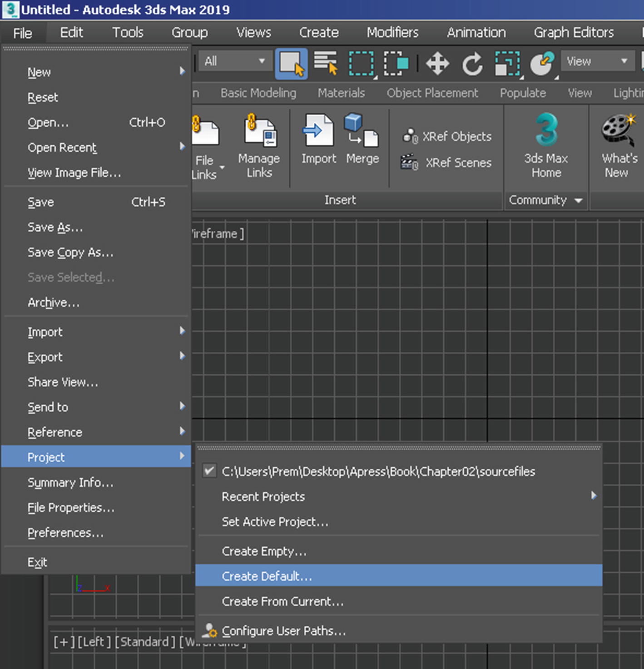
Task: Select Save As... menu entry
Action: pos(96,227)
